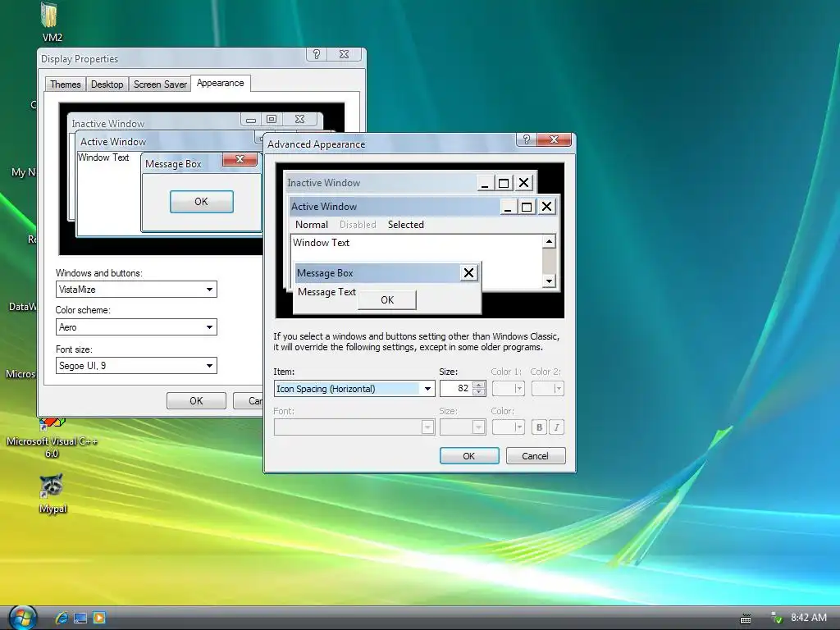Increase the item Size with up arrow
Viewport: 840px width, 630px height.
(479, 385)
